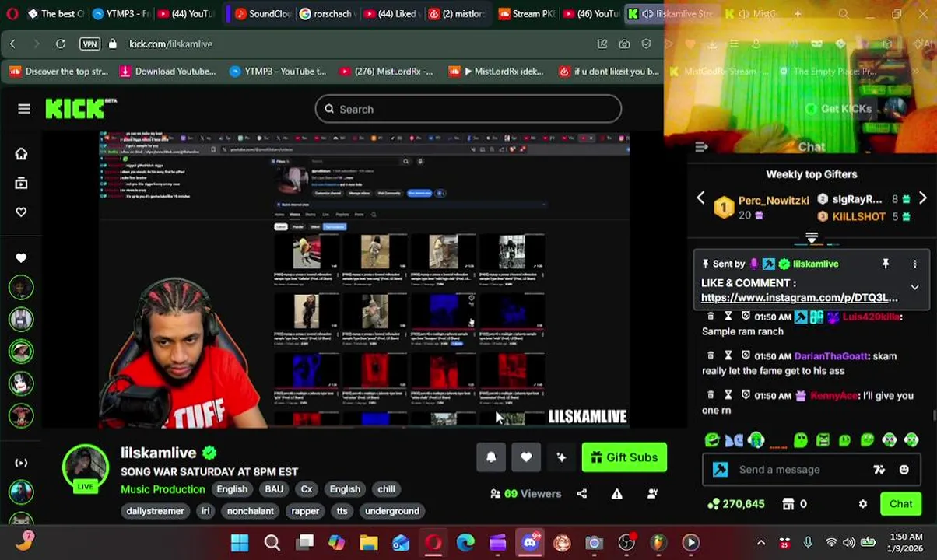
Task: Select the dailystreamer tag
Action: click(155, 511)
